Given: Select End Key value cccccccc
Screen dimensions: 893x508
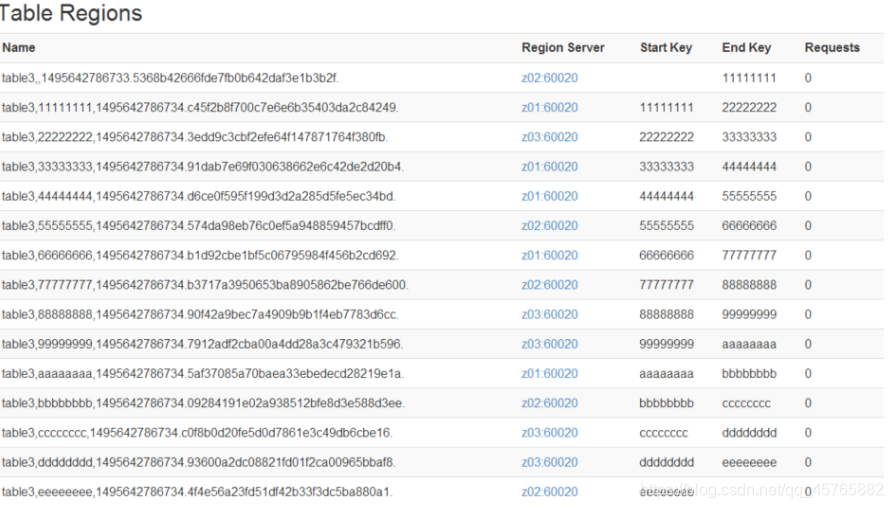Looking at the screenshot, I should point(746,404).
